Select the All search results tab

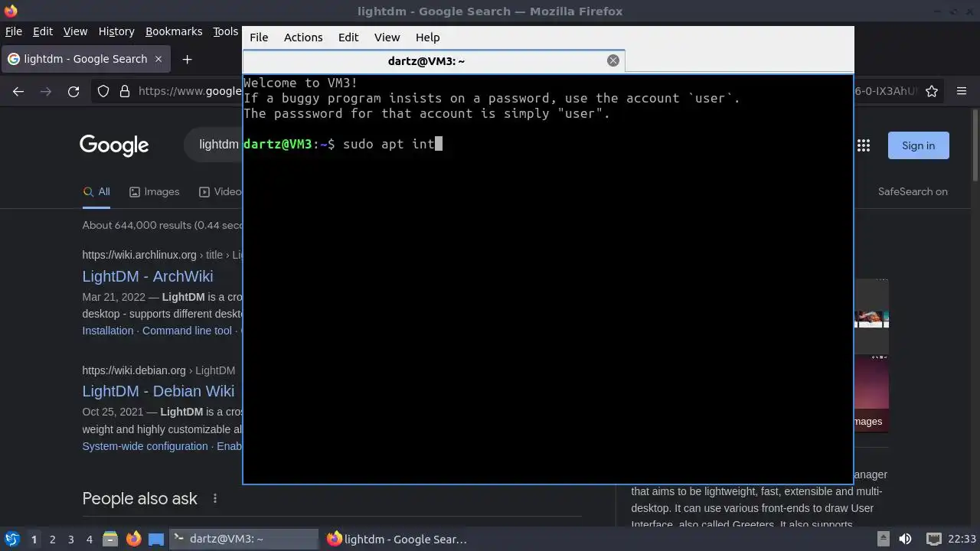[96, 192]
